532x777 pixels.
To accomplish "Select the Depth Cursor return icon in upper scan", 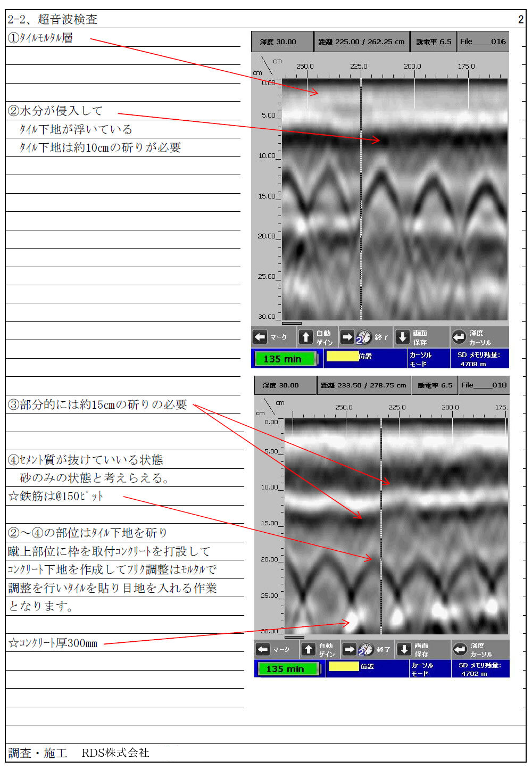I will [459, 337].
